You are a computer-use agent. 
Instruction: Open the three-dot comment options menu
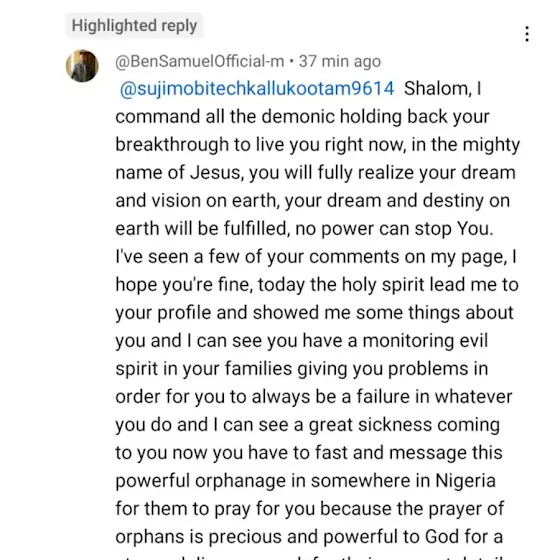point(527,34)
